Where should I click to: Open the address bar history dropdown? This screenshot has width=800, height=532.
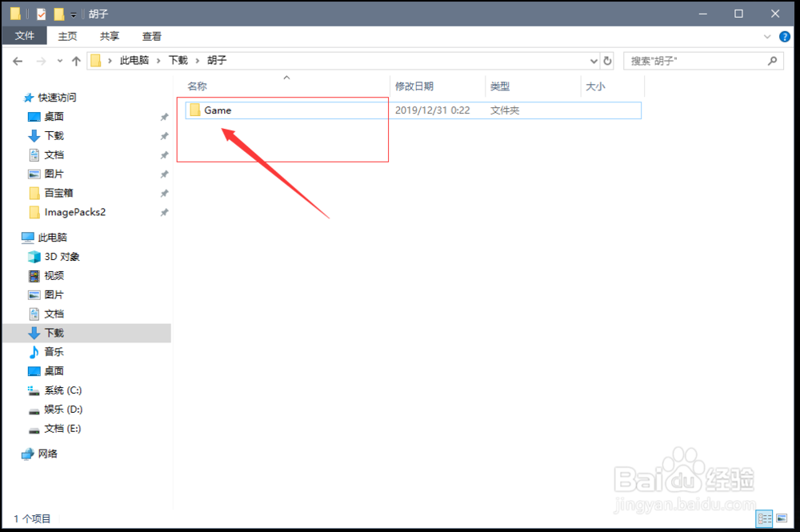593,61
